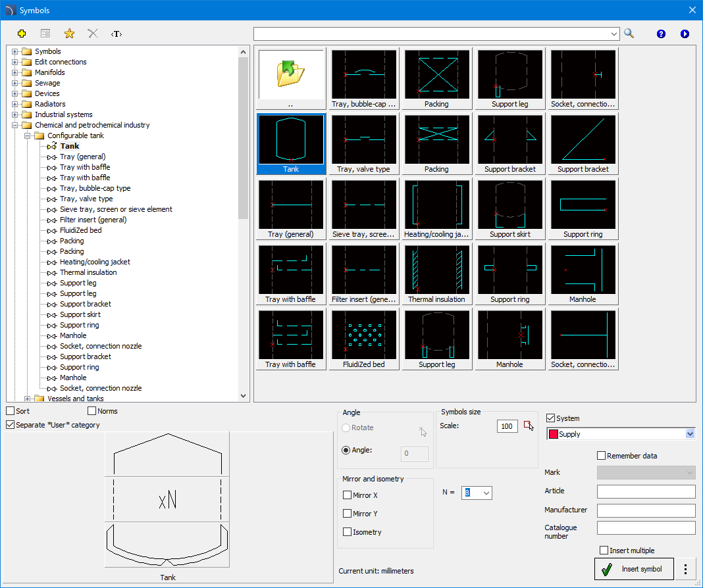Image resolution: width=703 pixels, height=588 pixels.
Task: Open the Supply system dropdown
Action: tap(690, 434)
